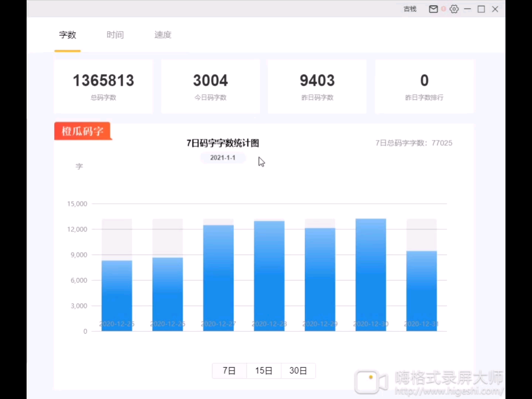Click the 6,000 axis label

[x=79, y=280]
